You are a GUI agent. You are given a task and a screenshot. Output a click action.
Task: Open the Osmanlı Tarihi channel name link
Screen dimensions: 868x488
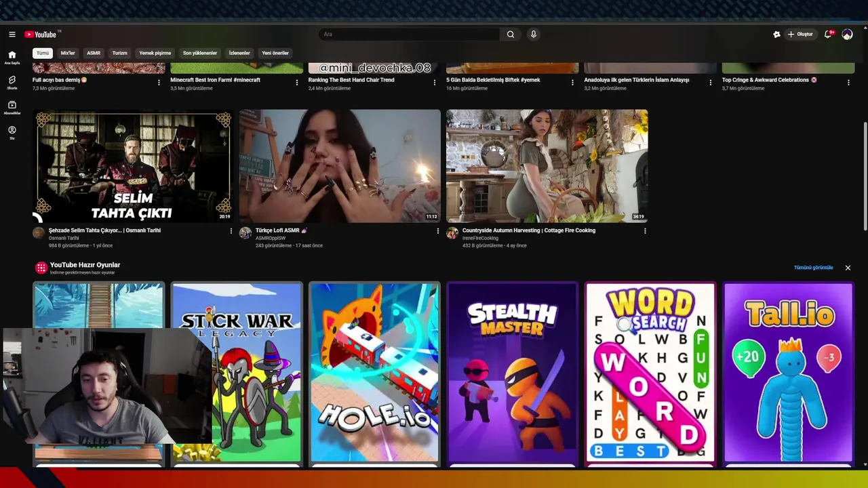coord(64,239)
